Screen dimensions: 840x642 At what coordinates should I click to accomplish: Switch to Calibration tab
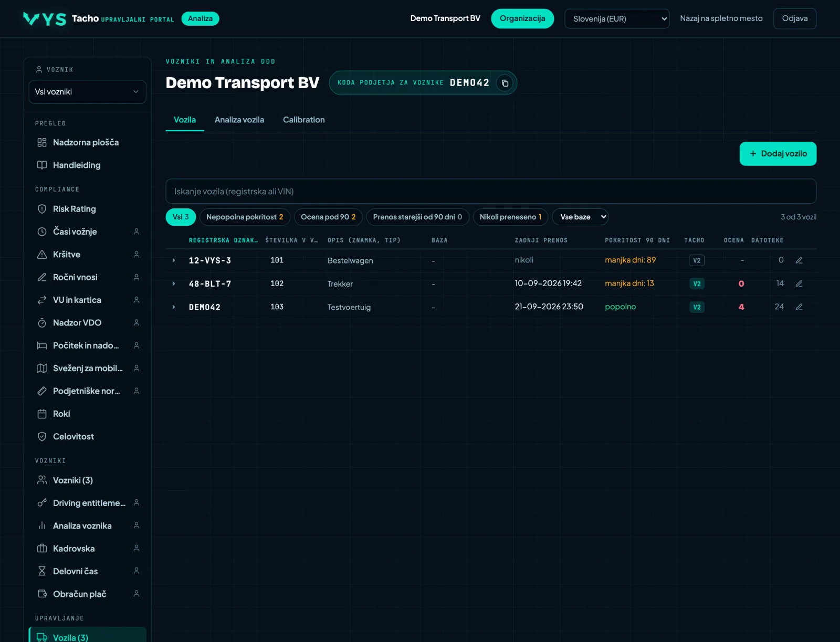(x=304, y=120)
